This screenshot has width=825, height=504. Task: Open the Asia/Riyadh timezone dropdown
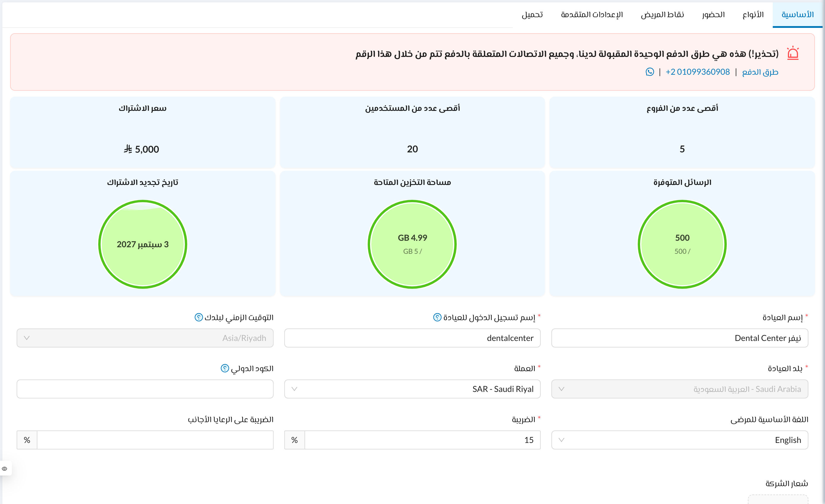(x=145, y=338)
